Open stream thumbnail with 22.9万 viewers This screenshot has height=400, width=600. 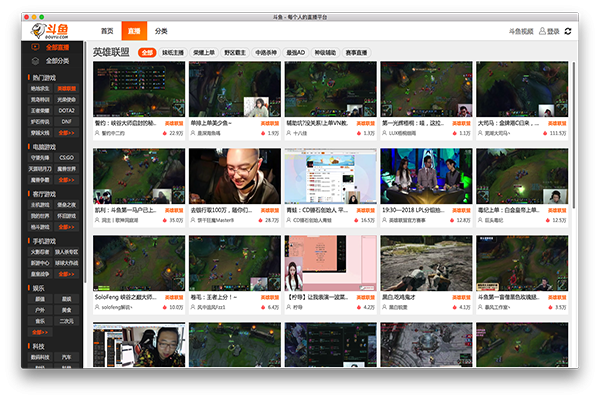pyautogui.click(x=139, y=89)
